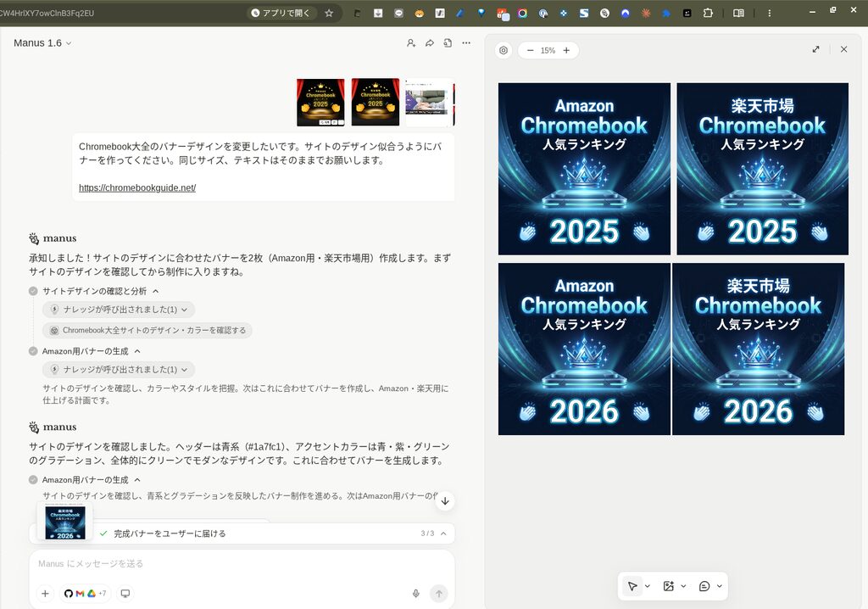This screenshot has width=868, height=609.
Task: Click the add collaborator person icon
Action: click(x=411, y=43)
